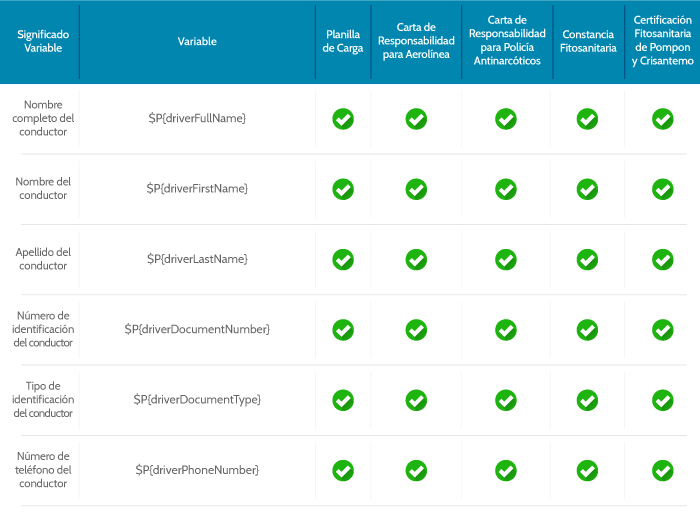This screenshot has height=512, width=700.
Task: Click driverDocumentType checkmark under Carta para Aerolínea
Action: click(x=416, y=400)
